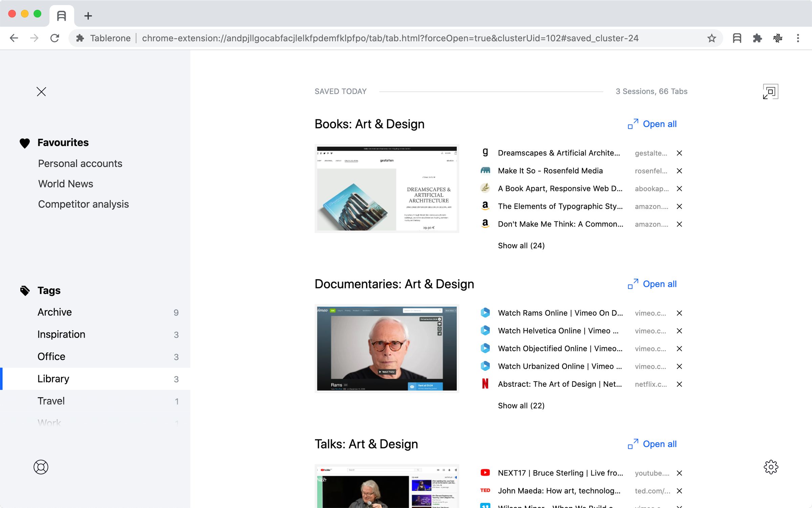Viewport: 812px width, 508px height.
Task: Toggle the sidebar closed using X icon
Action: (x=41, y=91)
